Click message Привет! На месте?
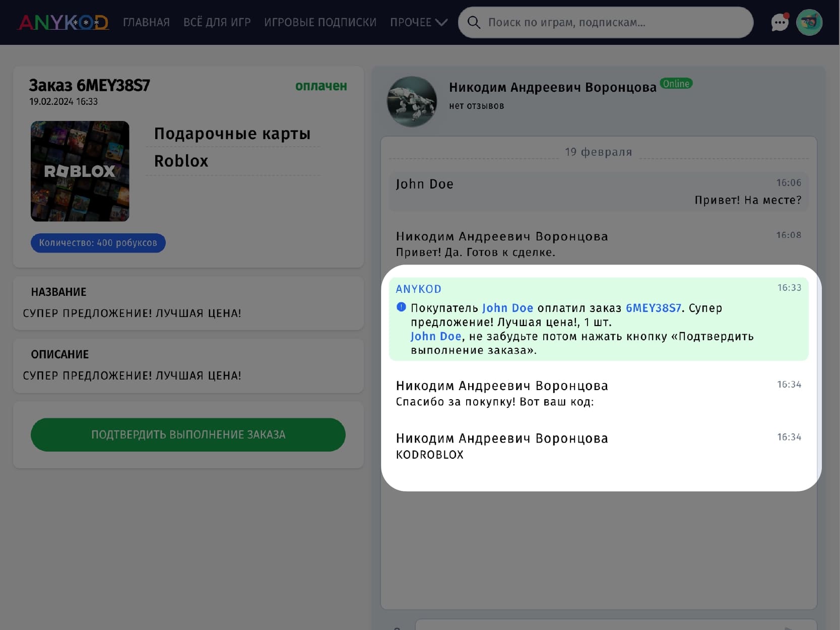The image size is (840, 630). point(748,200)
